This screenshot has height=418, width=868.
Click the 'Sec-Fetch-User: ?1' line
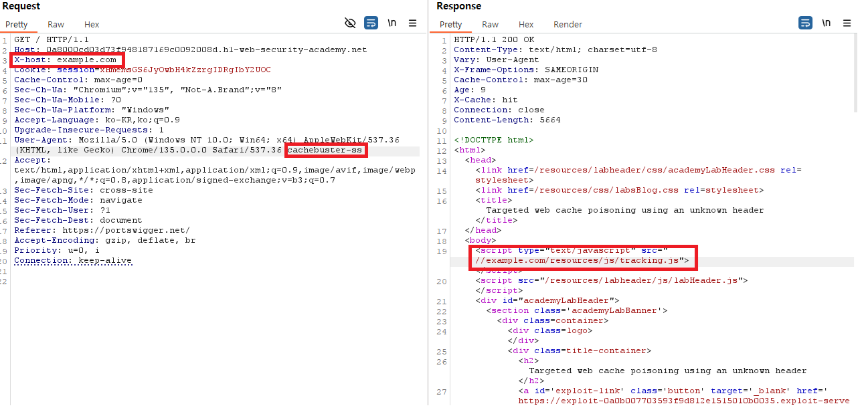(x=62, y=210)
